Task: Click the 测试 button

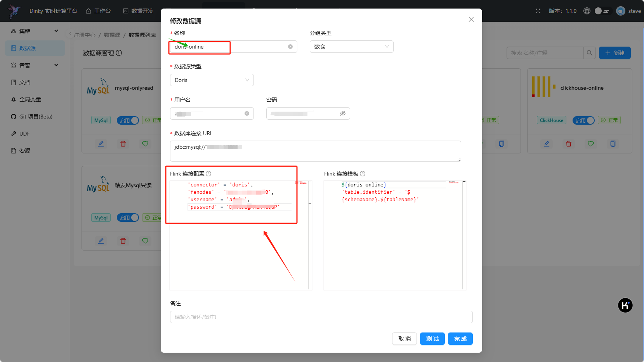Action: [432, 339]
